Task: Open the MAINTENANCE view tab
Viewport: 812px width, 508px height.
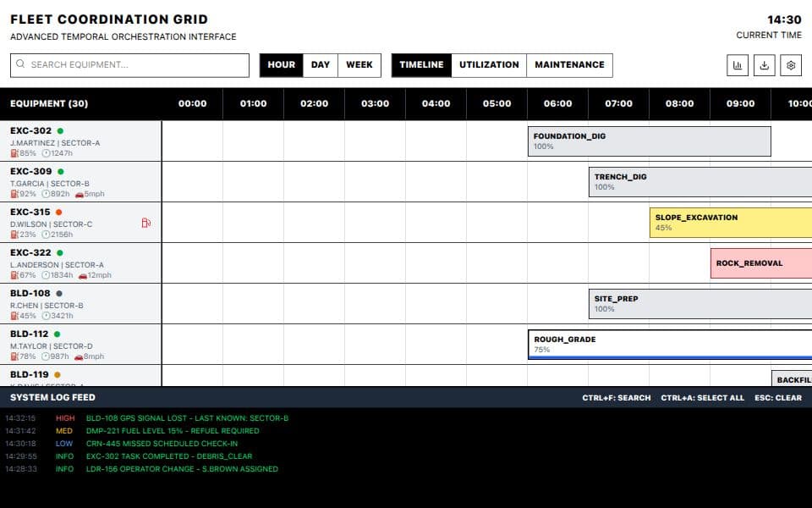Action: click(x=568, y=64)
